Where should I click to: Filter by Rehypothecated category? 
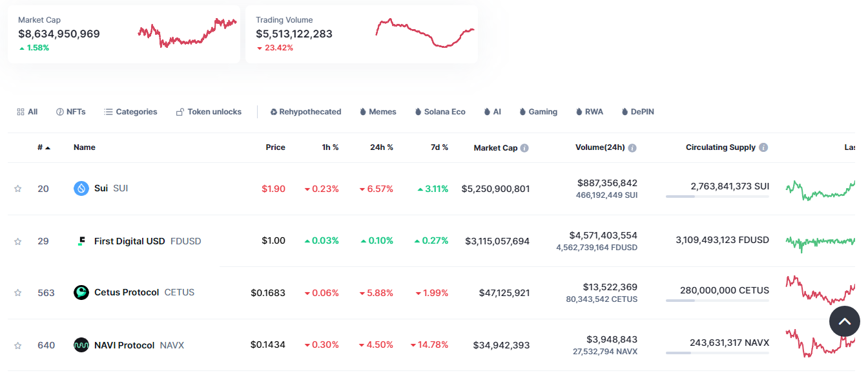point(305,112)
